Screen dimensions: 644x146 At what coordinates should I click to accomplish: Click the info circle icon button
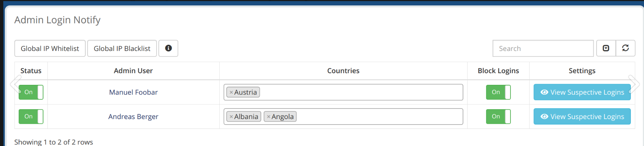[168, 48]
